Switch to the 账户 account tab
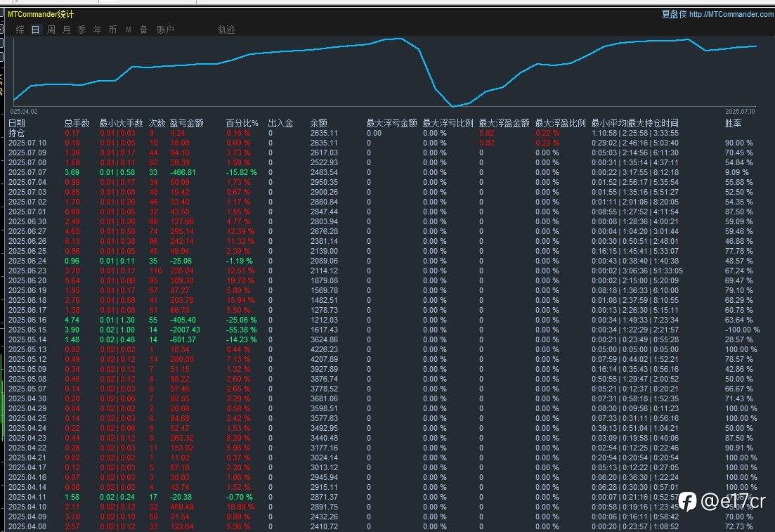The width and height of the screenshot is (775, 532). tap(165, 30)
